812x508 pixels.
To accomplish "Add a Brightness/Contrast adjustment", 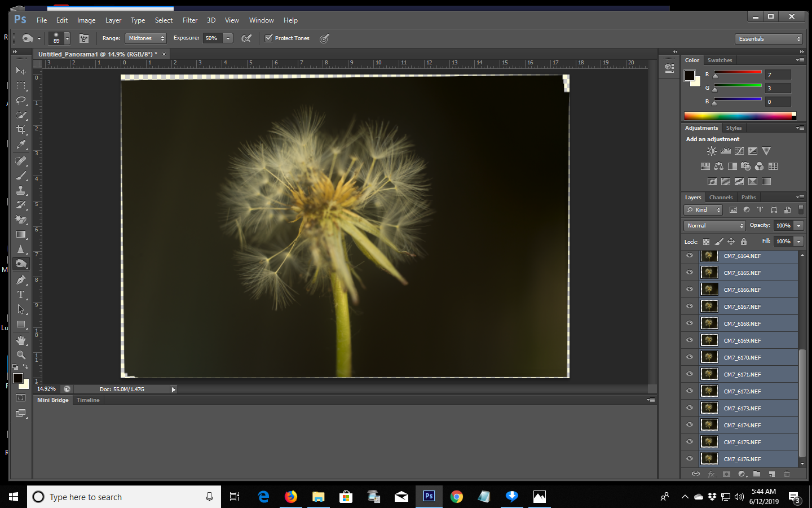I will pos(711,151).
